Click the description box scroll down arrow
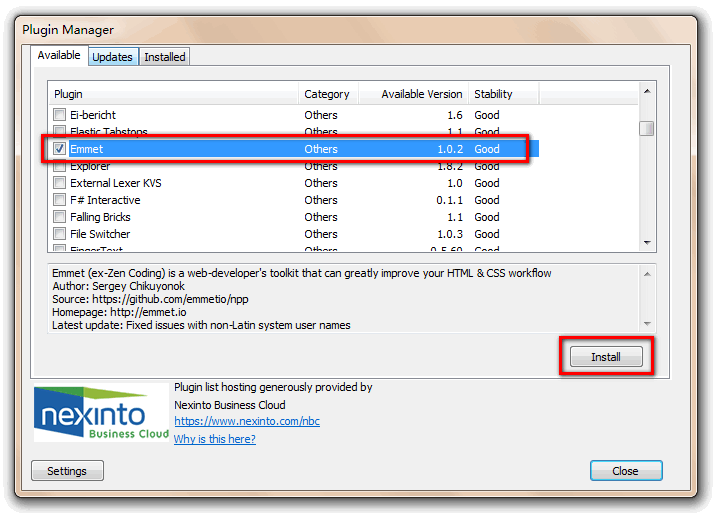Image resolution: width=715 pixels, height=516 pixels. click(x=647, y=324)
